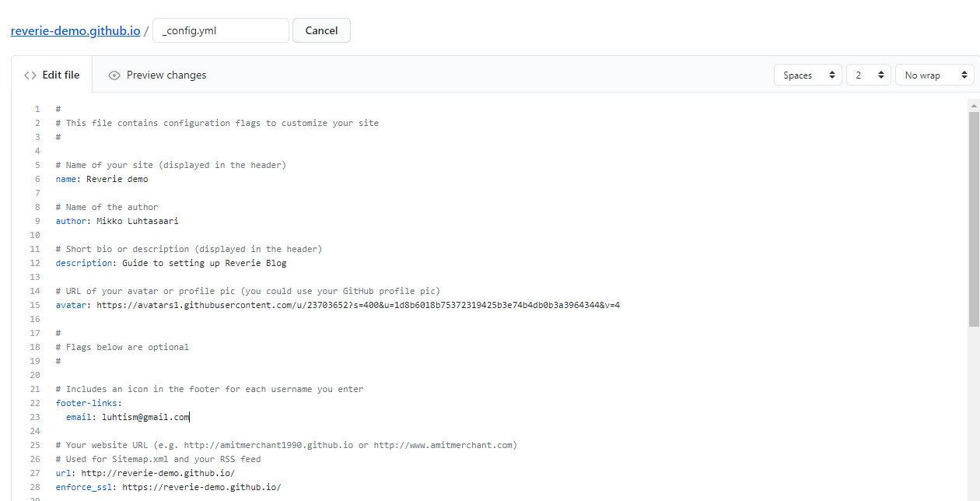Click line number 23 in the gutter
This screenshot has height=501, width=980.
click(34, 416)
